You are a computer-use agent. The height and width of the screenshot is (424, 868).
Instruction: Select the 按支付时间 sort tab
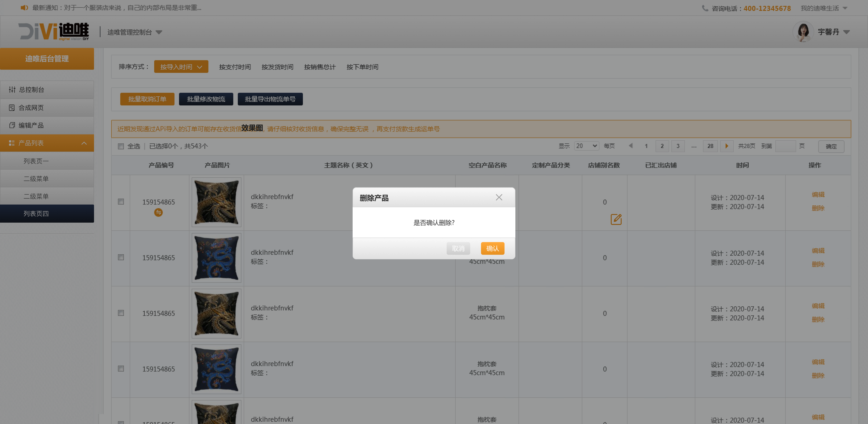click(x=235, y=67)
